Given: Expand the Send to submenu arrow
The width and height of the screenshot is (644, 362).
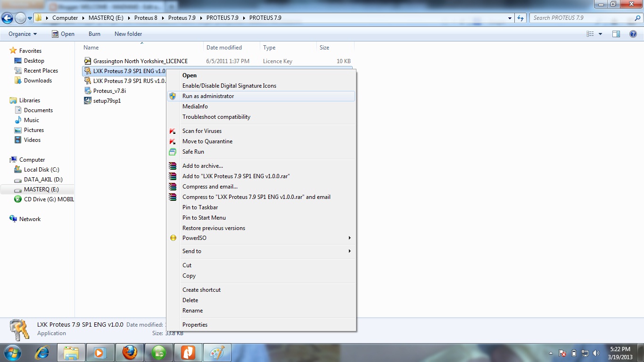Looking at the screenshot, I should tap(349, 251).
